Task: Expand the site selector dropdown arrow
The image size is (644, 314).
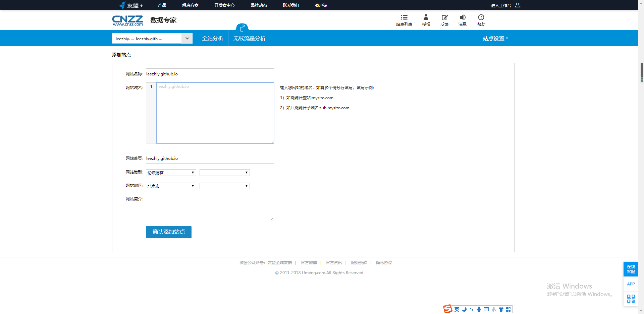Action: pos(187,39)
